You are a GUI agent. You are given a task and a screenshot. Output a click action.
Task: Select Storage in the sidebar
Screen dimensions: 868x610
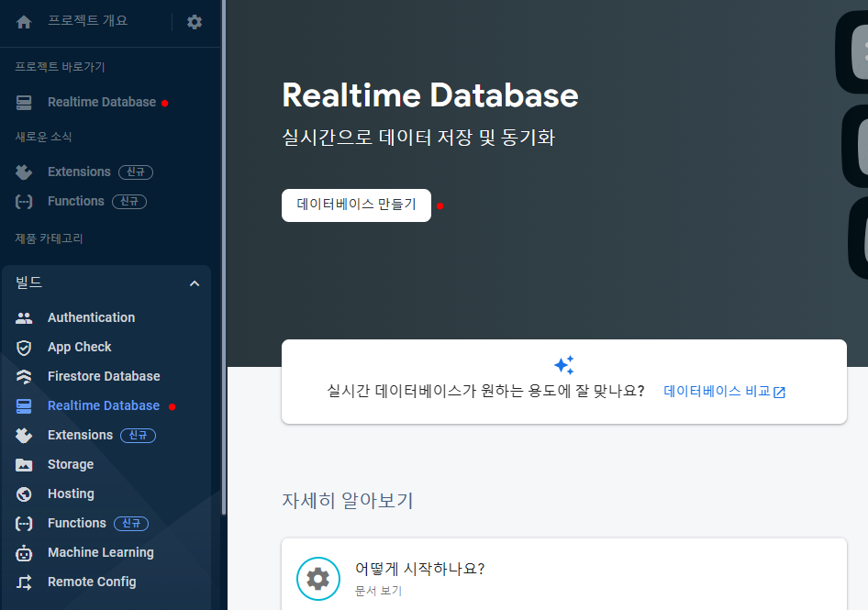click(71, 464)
